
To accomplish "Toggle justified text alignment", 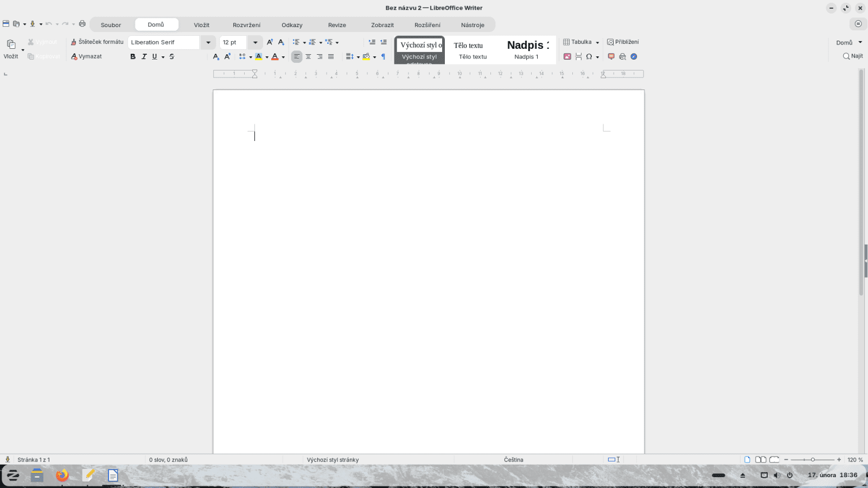I will point(331,56).
